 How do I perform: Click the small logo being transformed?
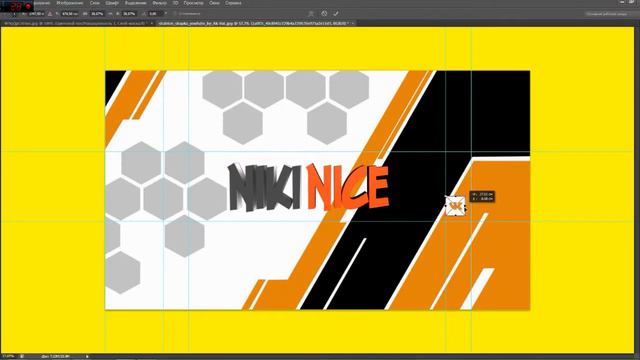tap(455, 205)
